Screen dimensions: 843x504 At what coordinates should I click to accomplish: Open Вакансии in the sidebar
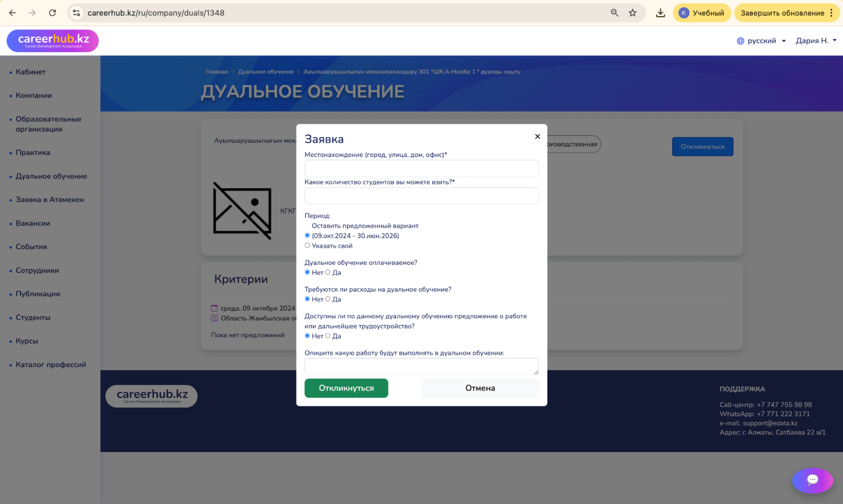pyautogui.click(x=33, y=223)
